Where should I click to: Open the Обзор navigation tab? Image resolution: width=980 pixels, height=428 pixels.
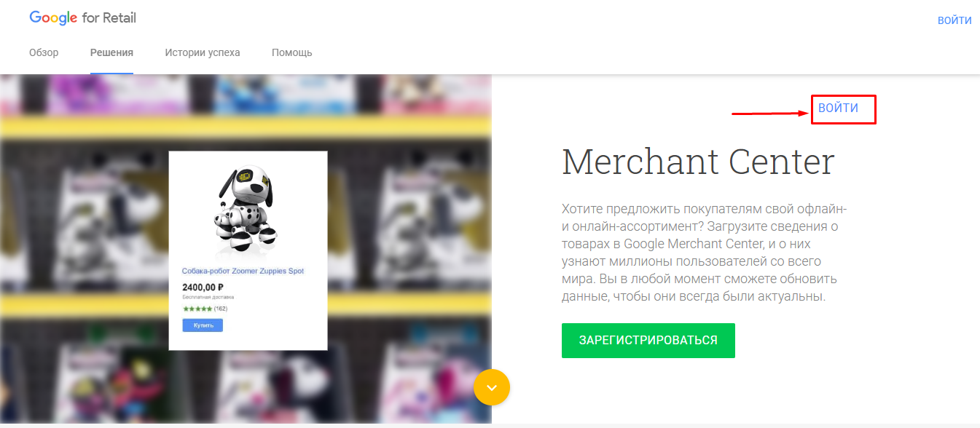pyautogui.click(x=44, y=52)
